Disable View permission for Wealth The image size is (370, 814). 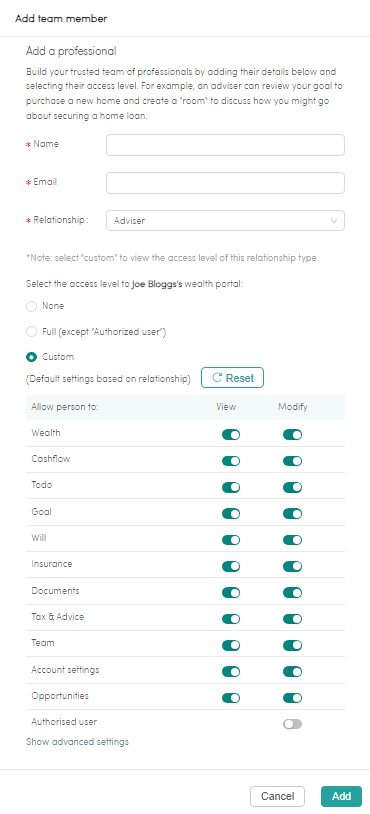(231, 435)
